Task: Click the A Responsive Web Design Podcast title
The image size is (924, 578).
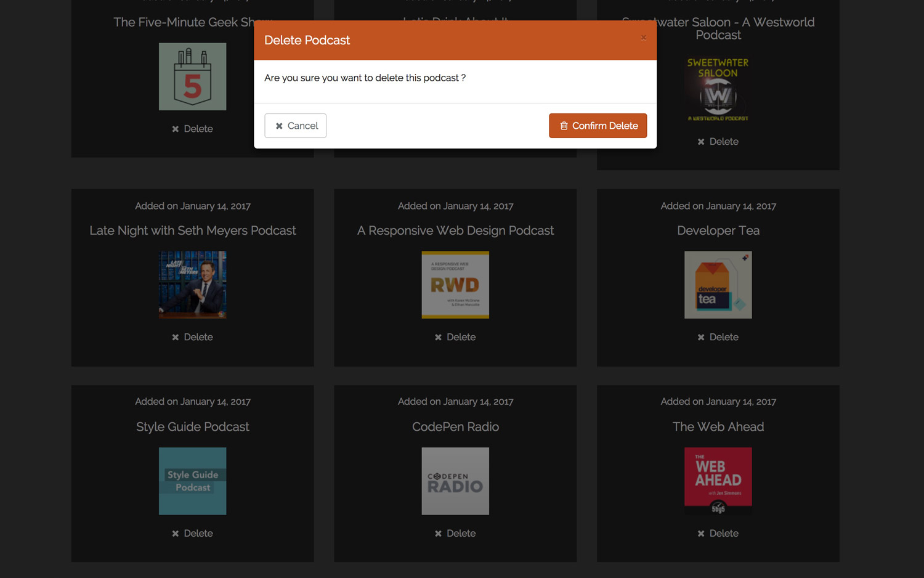Action: pos(455,230)
